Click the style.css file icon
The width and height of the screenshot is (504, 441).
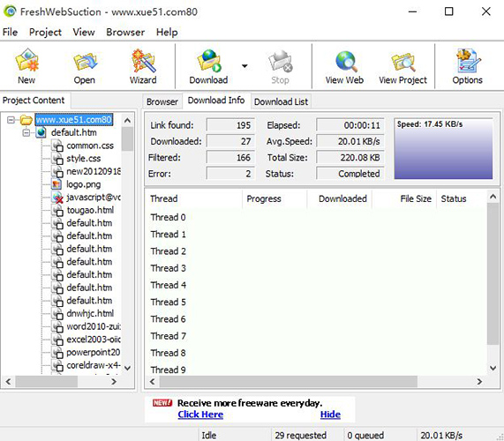[x=57, y=159]
